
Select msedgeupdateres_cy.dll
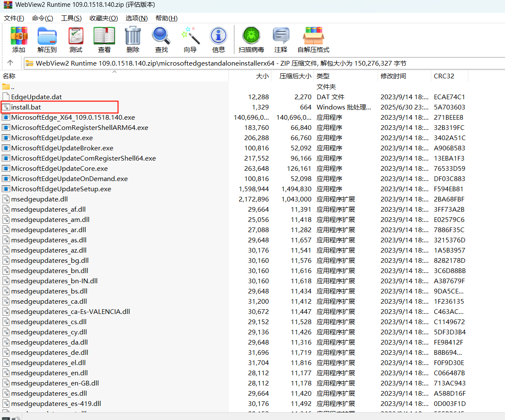[x=49, y=332]
